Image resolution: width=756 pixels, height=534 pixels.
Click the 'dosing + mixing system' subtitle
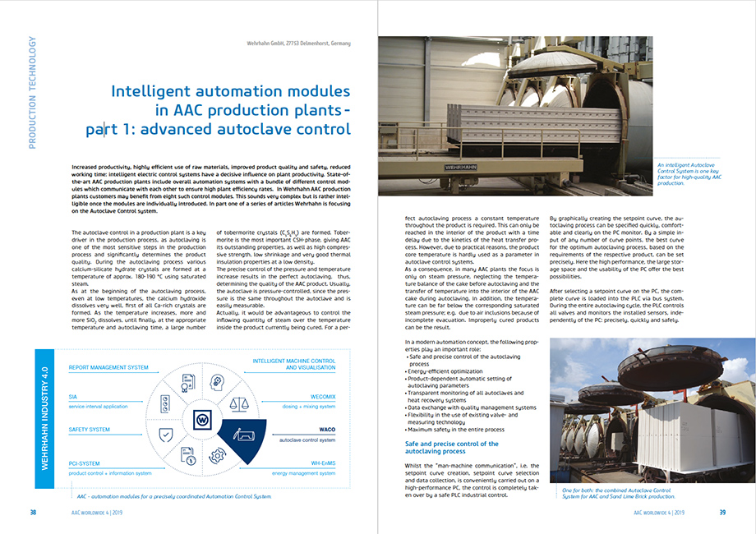click(x=309, y=407)
